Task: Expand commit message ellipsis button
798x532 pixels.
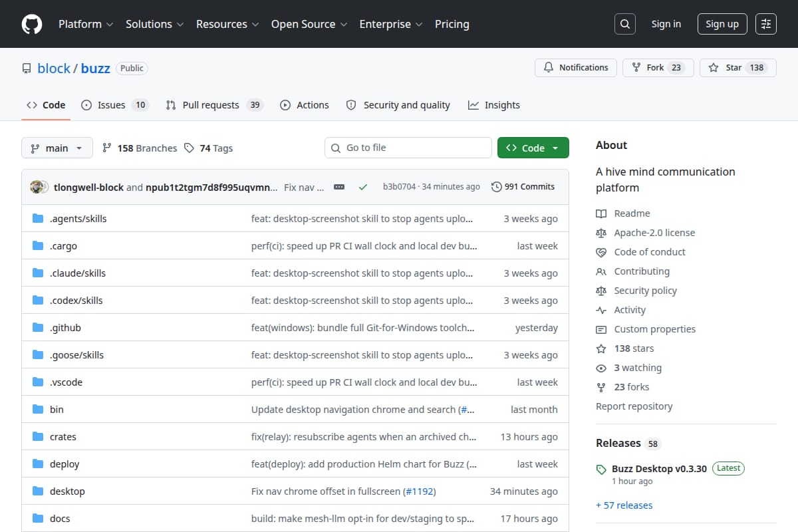Action: point(339,187)
